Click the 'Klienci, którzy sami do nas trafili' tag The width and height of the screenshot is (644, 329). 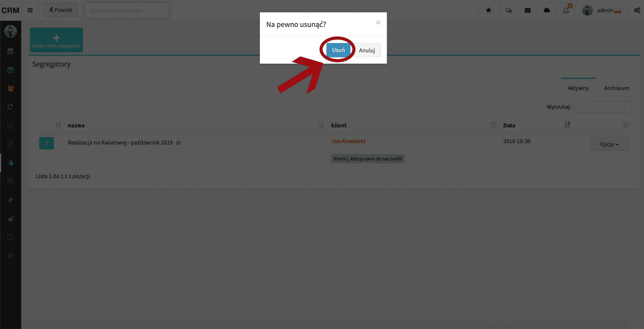coord(368,159)
